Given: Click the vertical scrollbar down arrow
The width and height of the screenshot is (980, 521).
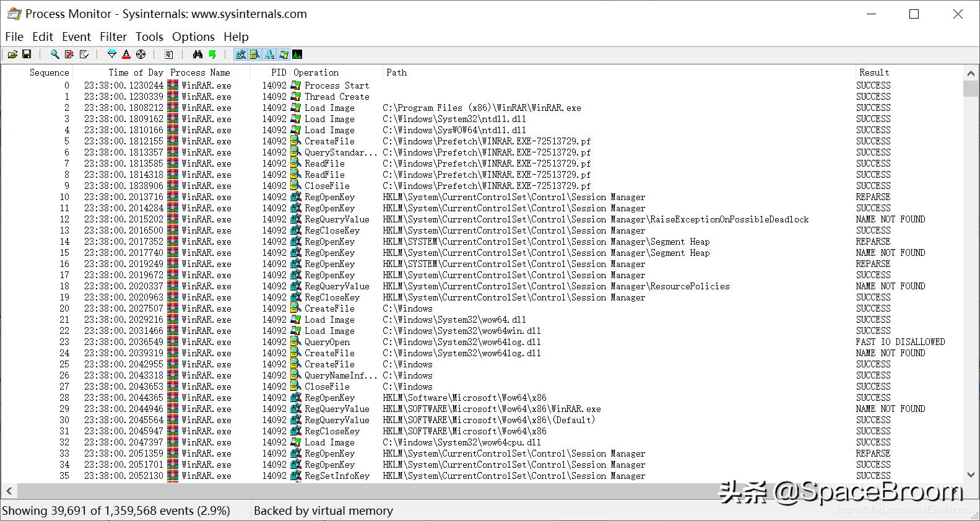Looking at the screenshot, I should point(971,475).
